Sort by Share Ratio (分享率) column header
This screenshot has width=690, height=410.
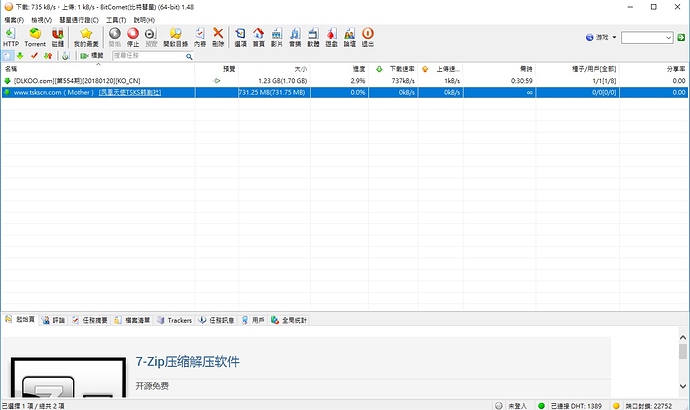tap(654, 69)
